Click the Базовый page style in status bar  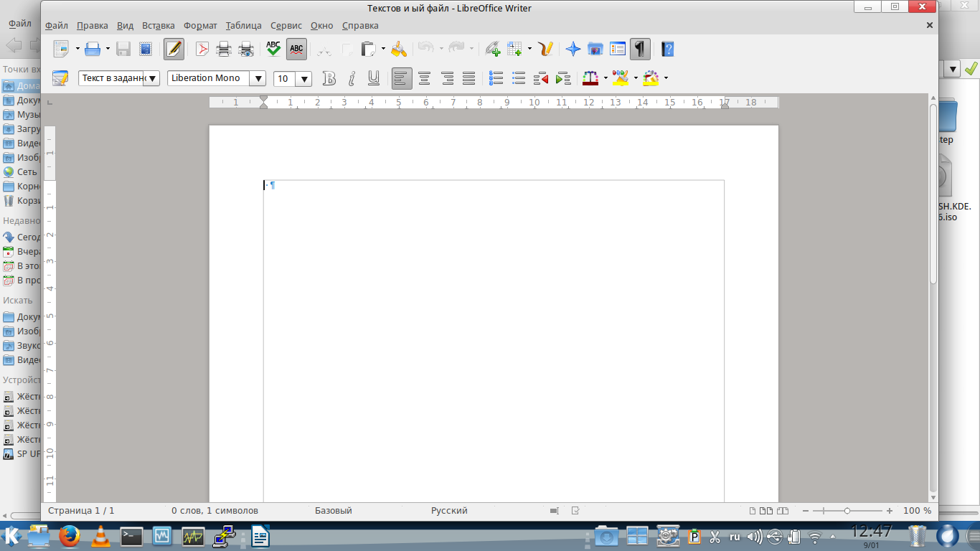pos(333,511)
